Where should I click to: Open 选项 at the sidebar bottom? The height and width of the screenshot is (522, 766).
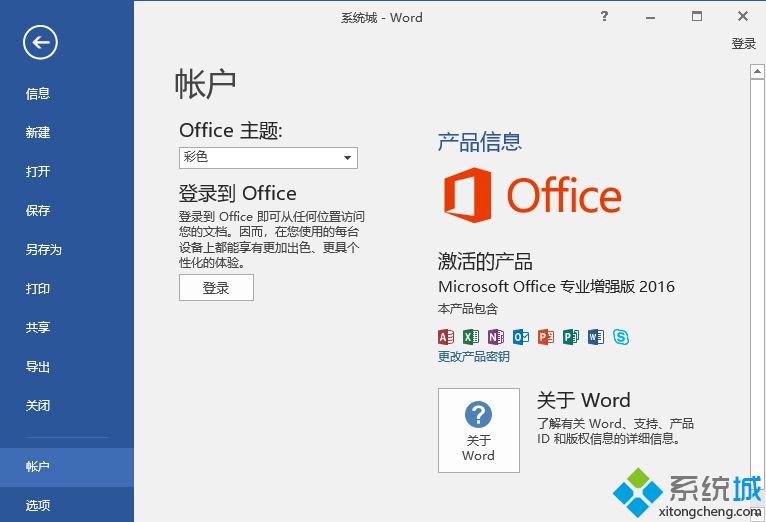67,505
